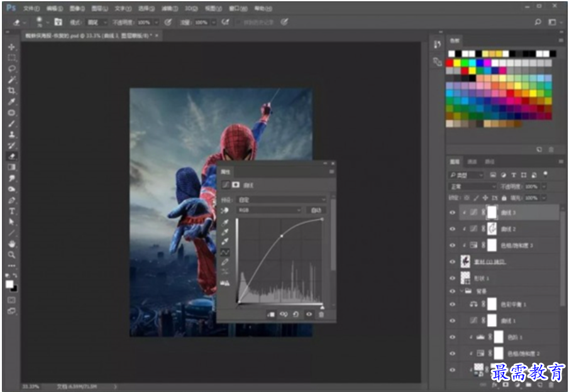The width and height of the screenshot is (569, 392).
Task: Select the Crop tool
Action: pyautogui.click(x=11, y=90)
